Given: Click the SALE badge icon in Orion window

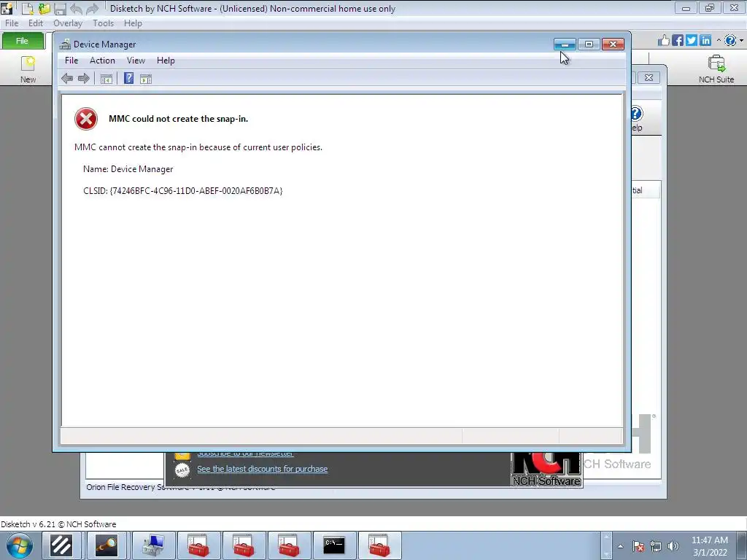Looking at the screenshot, I should [182, 470].
